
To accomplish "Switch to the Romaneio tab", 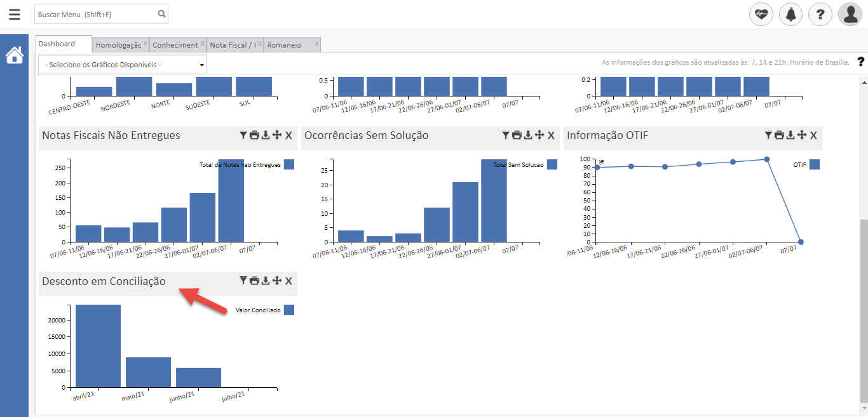I will click(x=285, y=45).
